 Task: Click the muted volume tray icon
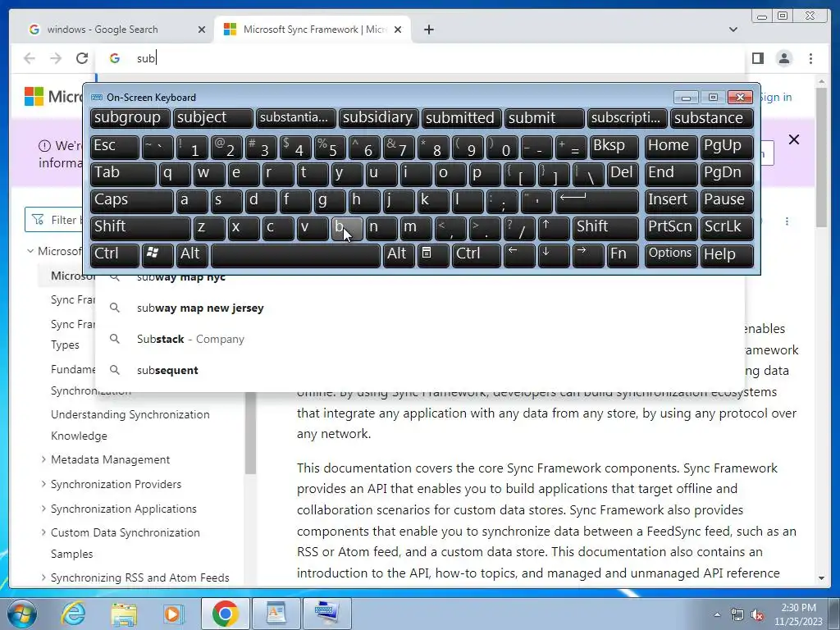click(757, 614)
